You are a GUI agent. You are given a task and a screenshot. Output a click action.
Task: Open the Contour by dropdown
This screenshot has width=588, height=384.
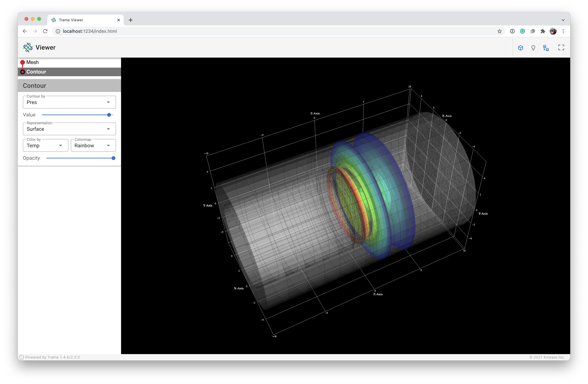(69, 102)
